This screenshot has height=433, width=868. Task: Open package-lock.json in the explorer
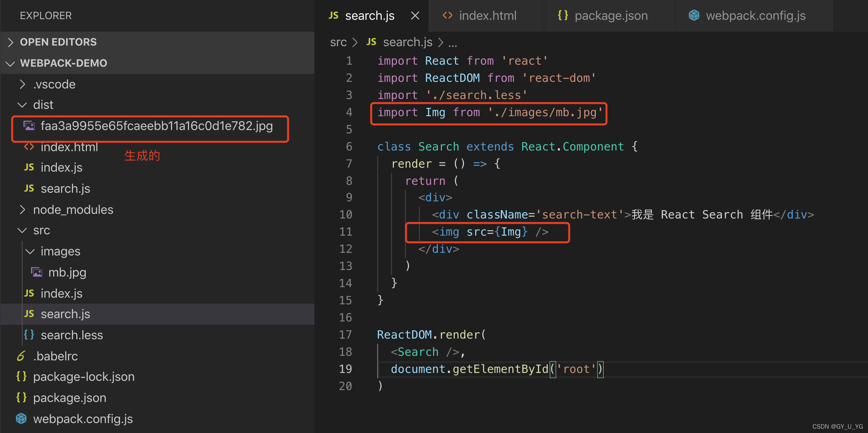click(x=84, y=377)
